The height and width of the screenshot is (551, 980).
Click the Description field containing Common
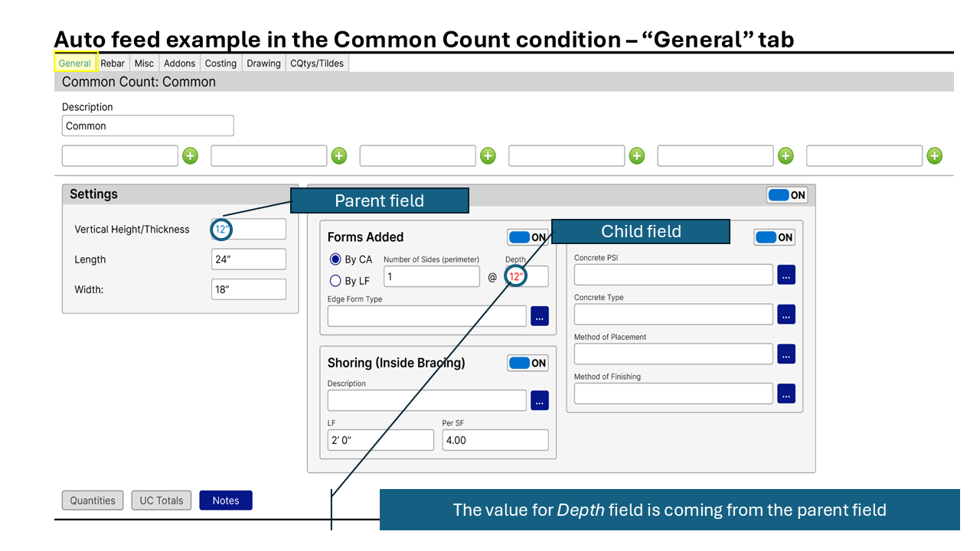(x=148, y=126)
